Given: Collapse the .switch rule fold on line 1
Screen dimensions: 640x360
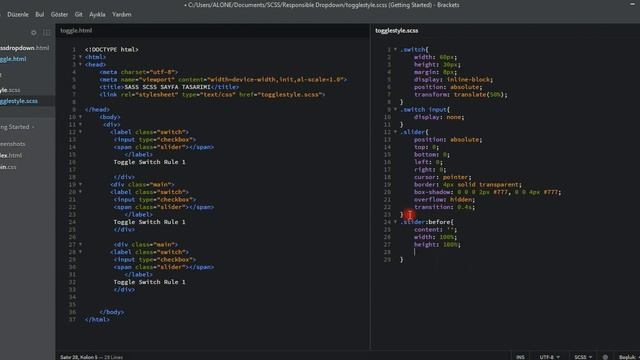Looking at the screenshot, I should [395, 49].
